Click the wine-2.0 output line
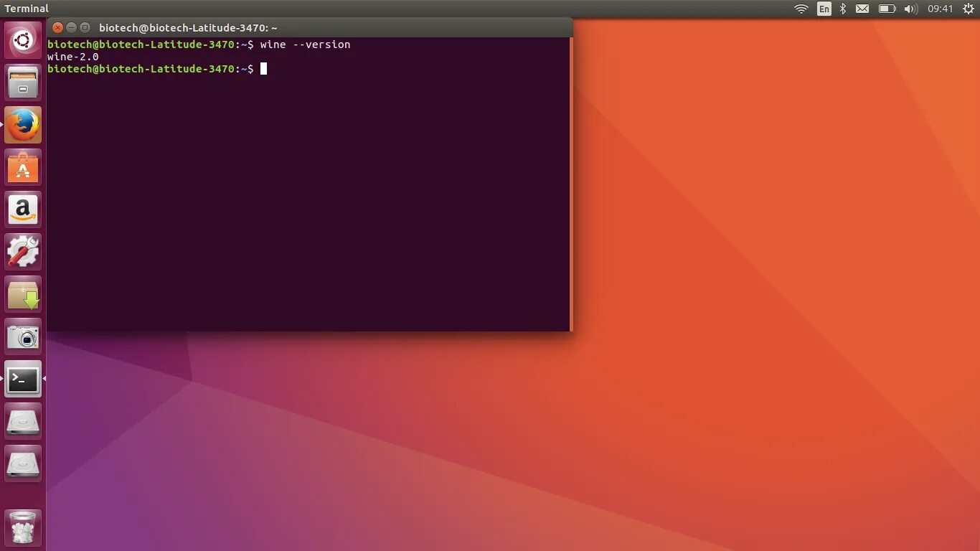Image resolution: width=980 pixels, height=551 pixels. 73,57
